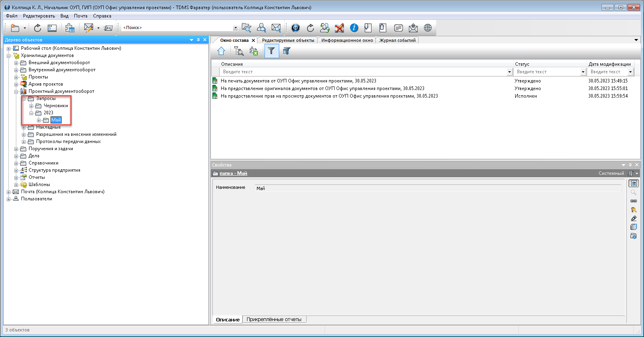The image size is (644, 337).
Task: Click the desktop window toolbar icon
Action: [x=52, y=28]
